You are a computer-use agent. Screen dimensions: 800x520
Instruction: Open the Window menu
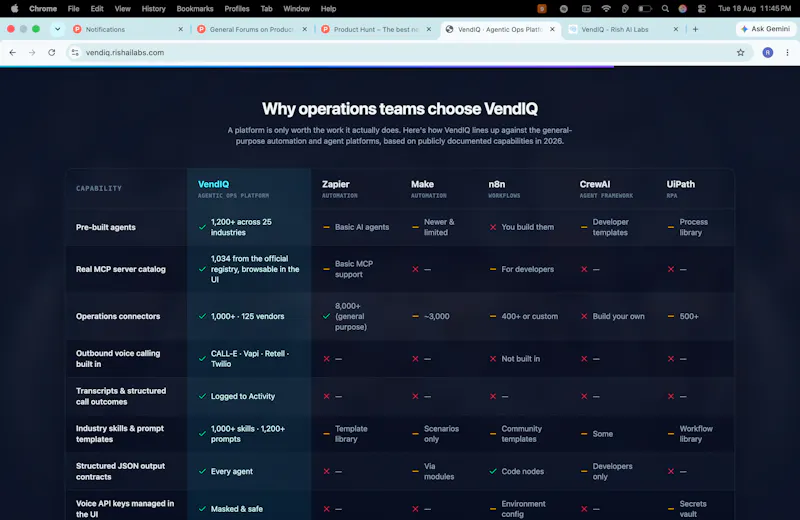296,9
